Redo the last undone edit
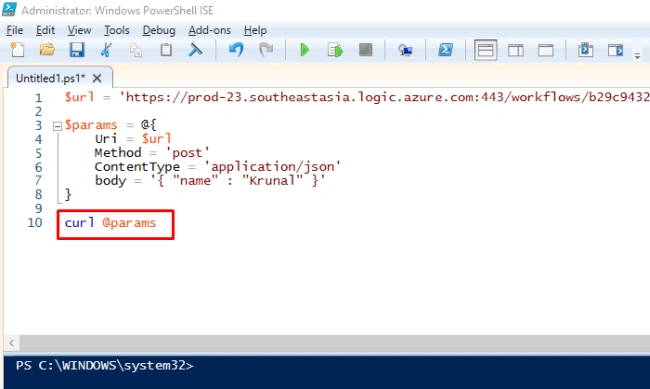This screenshot has width=650, height=389. (x=266, y=50)
